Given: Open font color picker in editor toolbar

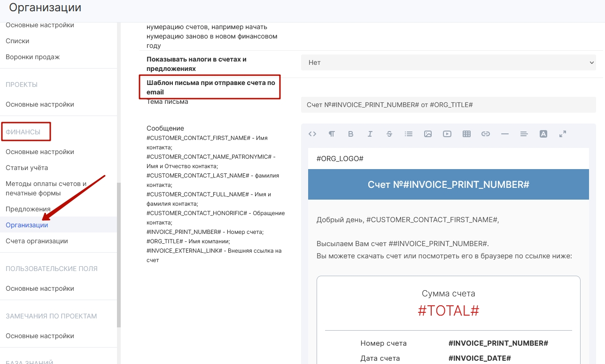Looking at the screenshot, I should click(543, 134).
